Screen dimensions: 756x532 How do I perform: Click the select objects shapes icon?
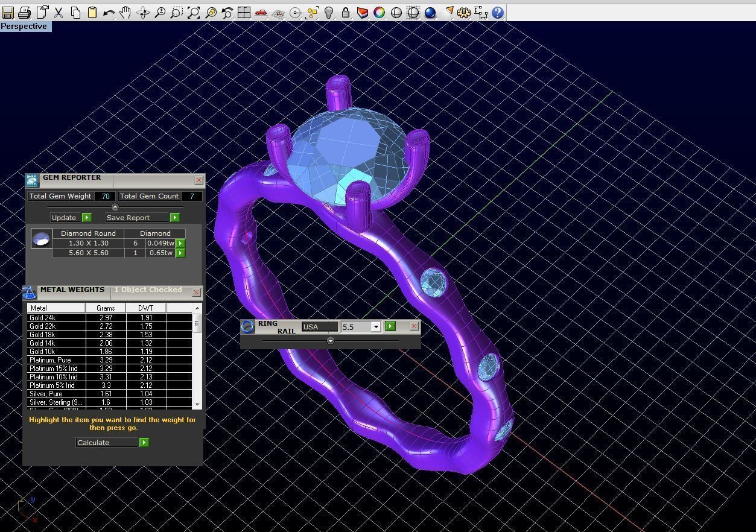click(x=312, y=12)
